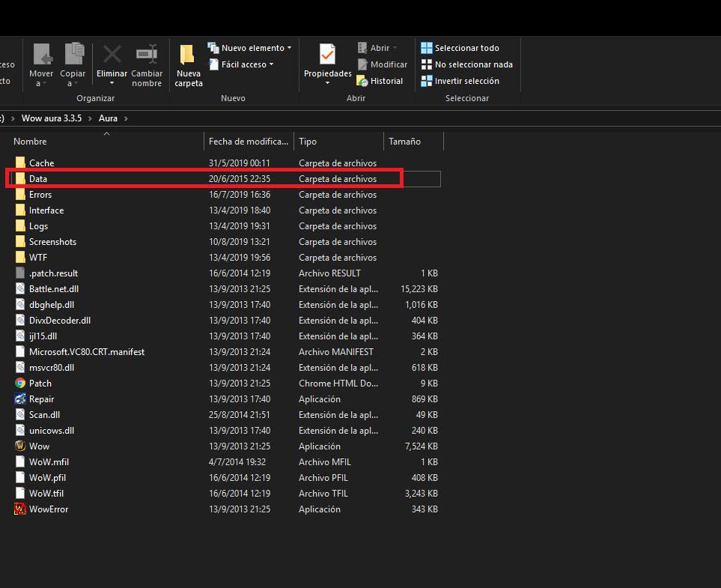The image size is (721, 588).
Task: Select the Patch Chrome HTML icon
Action: coord(20,384)
